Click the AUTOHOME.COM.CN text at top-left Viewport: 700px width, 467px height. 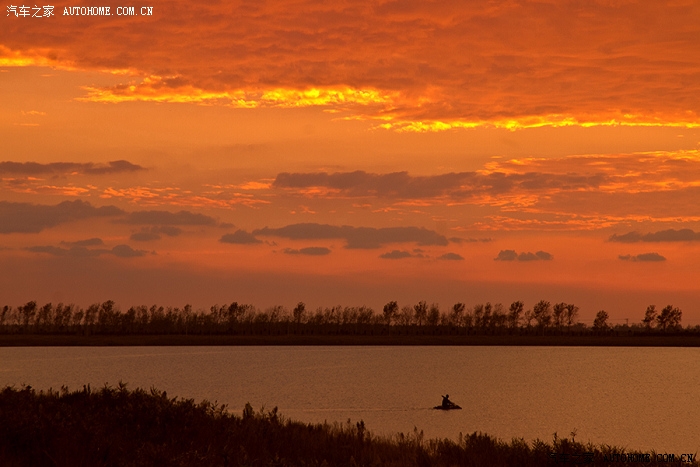(108, 11)
